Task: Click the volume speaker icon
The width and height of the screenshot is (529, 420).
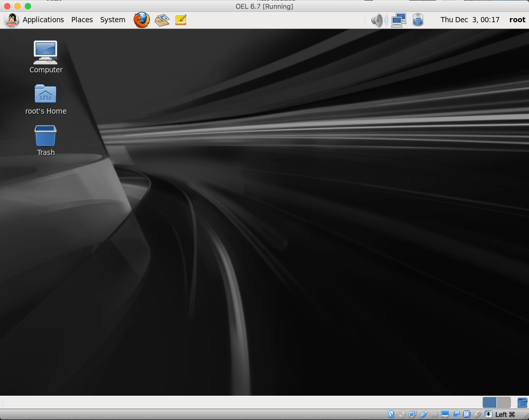Action: coord(380,20)
